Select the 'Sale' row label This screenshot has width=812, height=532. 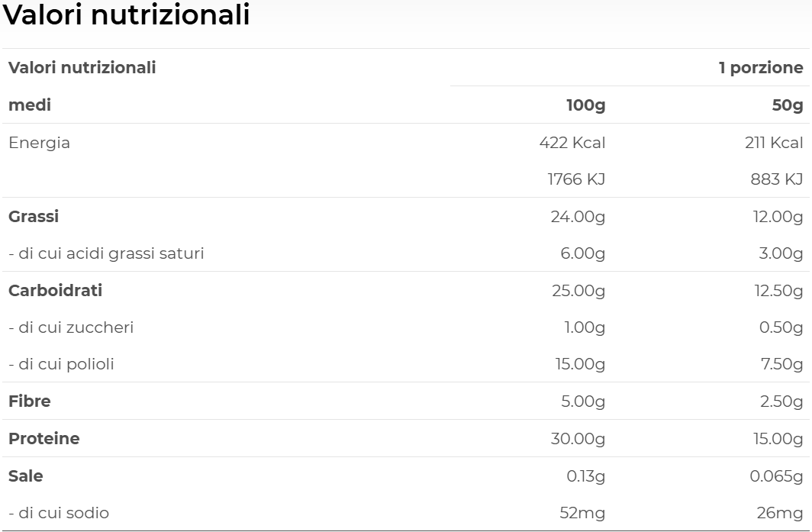pyautogui.click(x=26, y=476)
